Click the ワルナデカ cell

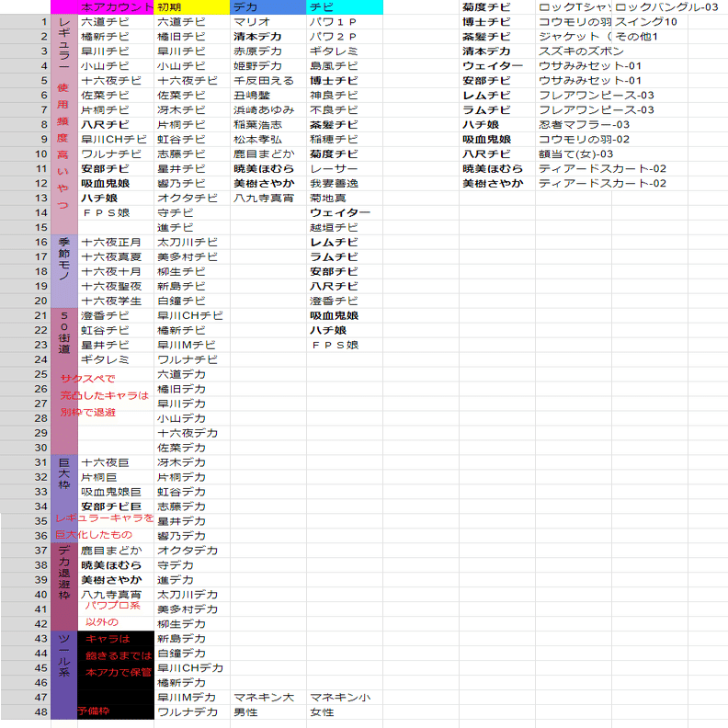coord(192,712)
